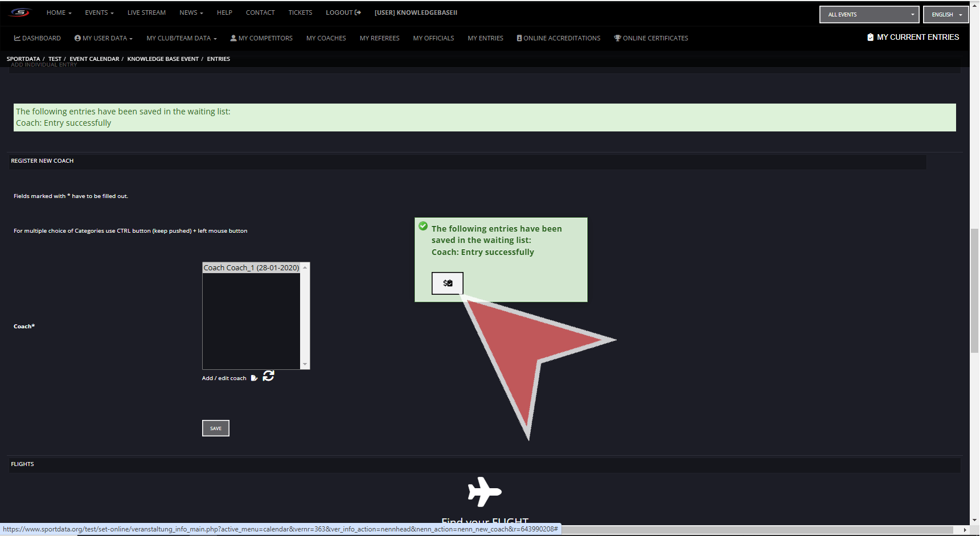Image resolution: width=980 pixels, height=536 pixels.
Task: Click the coach list scroll down arrow
Action: click(305, 364)
